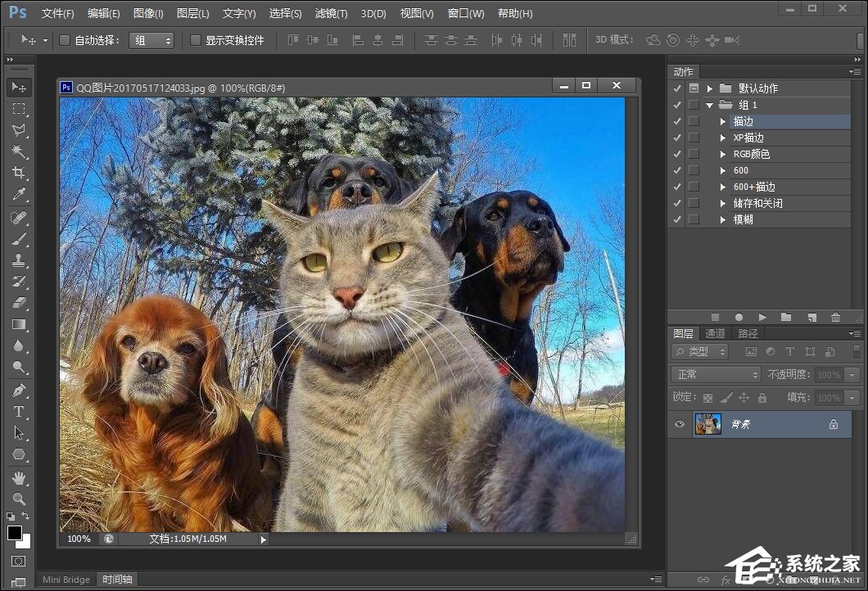Select the Eyedropper tool
The width and height of the screenshot is (868, 591).
[x=19, y=194]
